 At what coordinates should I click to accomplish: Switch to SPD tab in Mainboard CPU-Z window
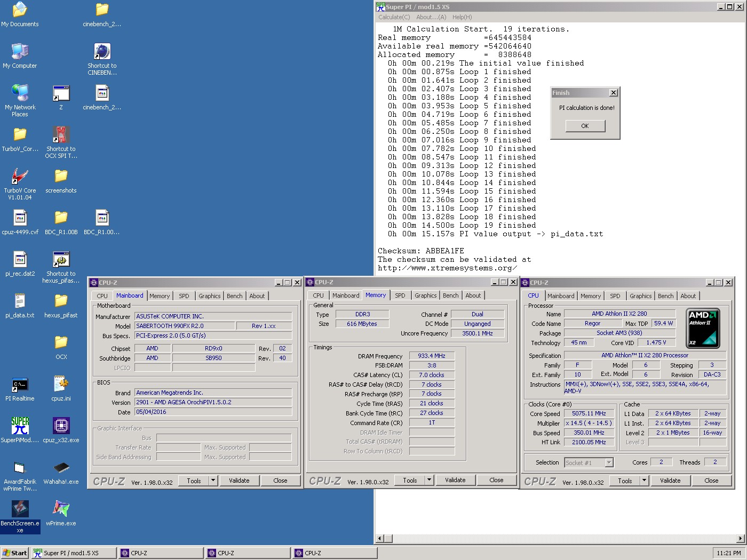click(184, 296)
